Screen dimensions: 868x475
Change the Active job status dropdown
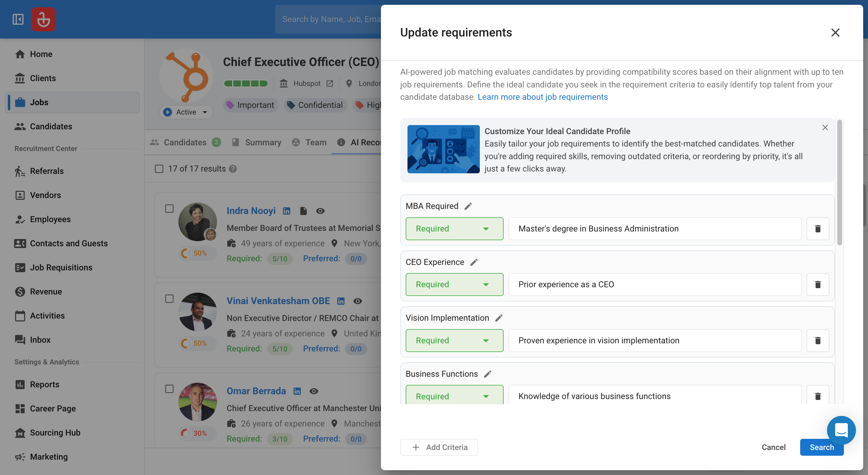coord(186,112)
